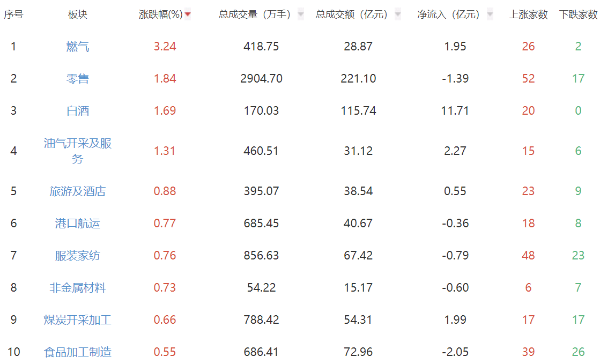Image resolution: width=600 pixels, height=364 pixels.
Task: Open the 食品加工制造 sector link
Action: point(78,352)
